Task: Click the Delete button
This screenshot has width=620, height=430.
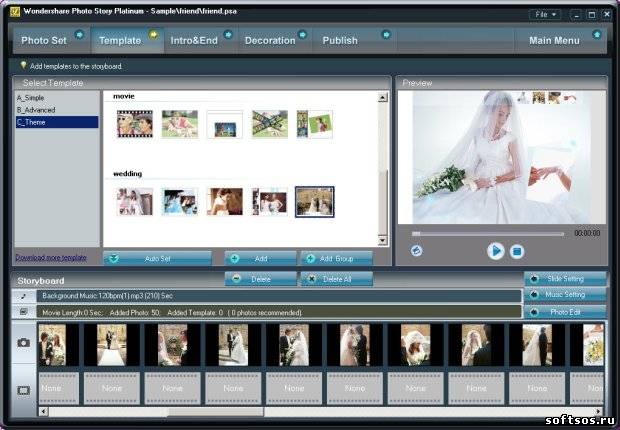Action: 260,279
